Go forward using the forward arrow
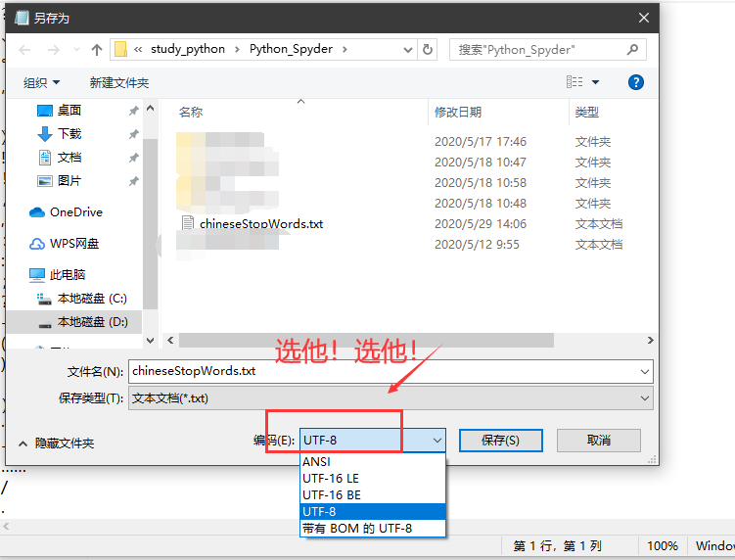Image resolution: width=735 pixels, height=560 pixels. [x=54, y=50]
